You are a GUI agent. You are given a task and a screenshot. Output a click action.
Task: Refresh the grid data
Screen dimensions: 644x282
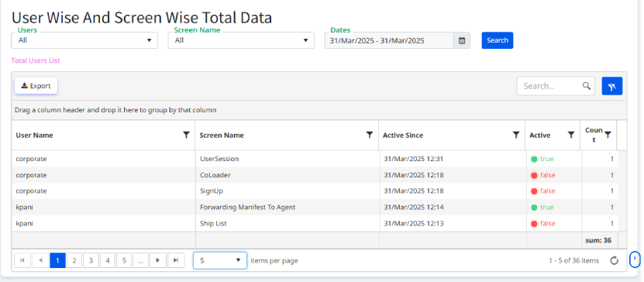click(x=614, y=260)
